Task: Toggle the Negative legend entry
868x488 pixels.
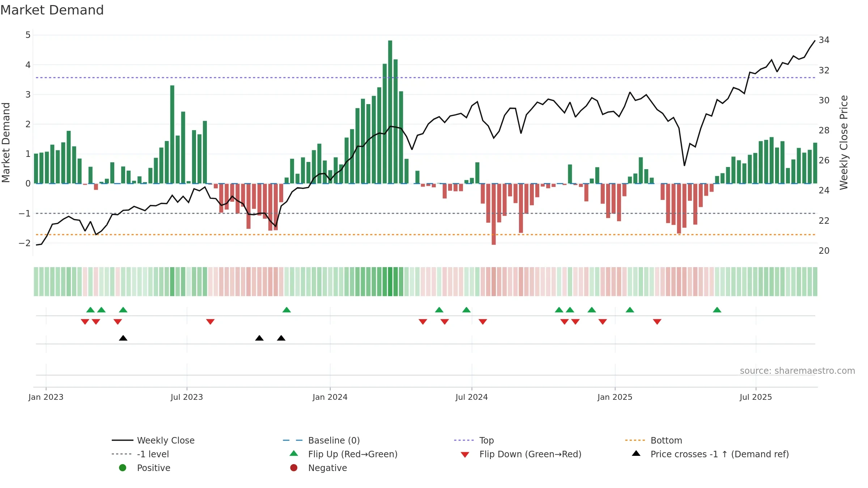Action: [x=318, y=468]
